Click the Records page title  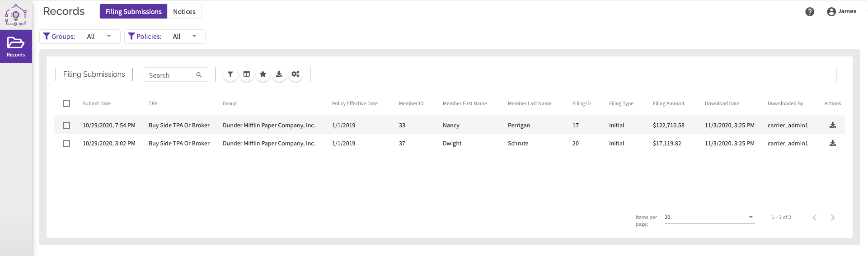[64, 11]
